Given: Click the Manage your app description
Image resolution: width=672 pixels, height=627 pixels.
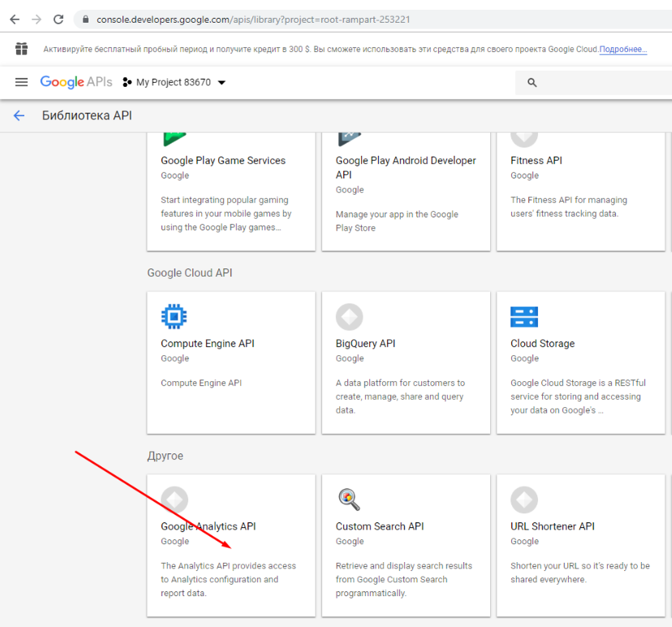Looking at the screenshot, I should [397, 221].
